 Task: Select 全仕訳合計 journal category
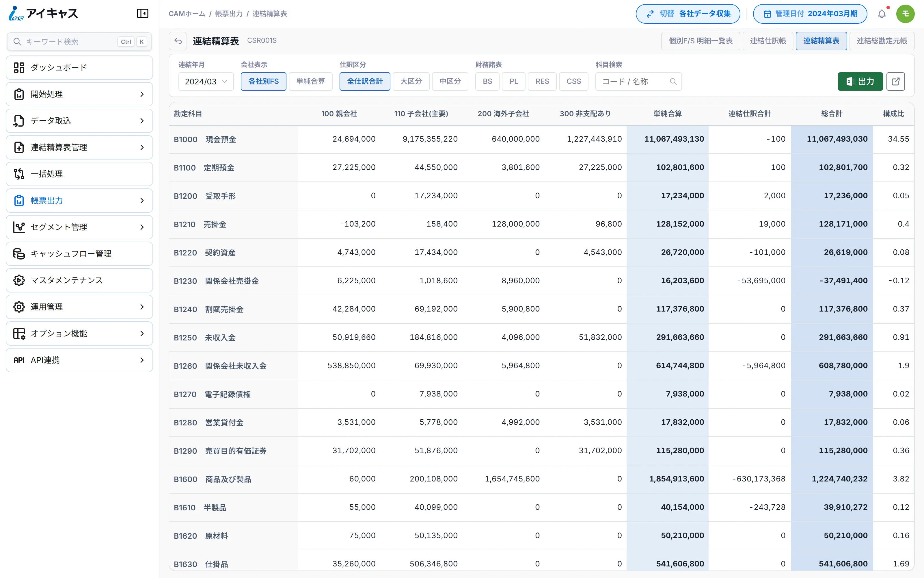(365, 81)
